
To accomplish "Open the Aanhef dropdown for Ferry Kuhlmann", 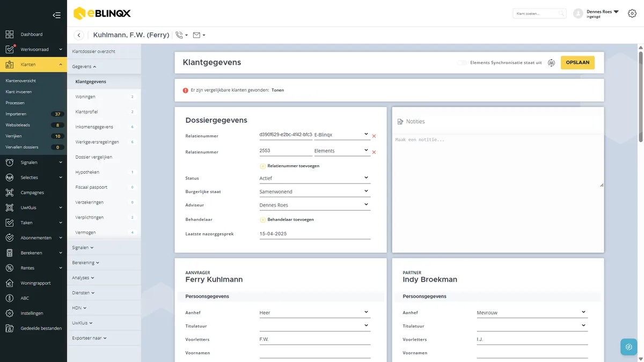I will point(315,313).
